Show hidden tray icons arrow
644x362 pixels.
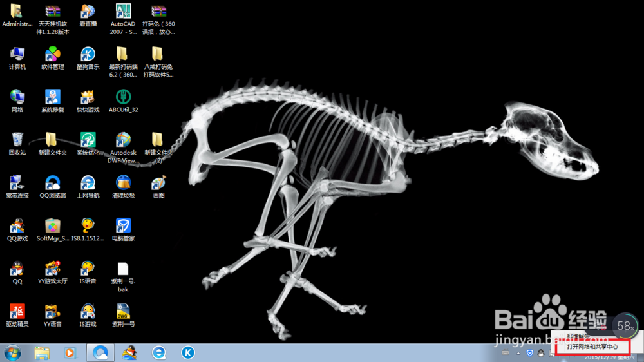[518, 353]
